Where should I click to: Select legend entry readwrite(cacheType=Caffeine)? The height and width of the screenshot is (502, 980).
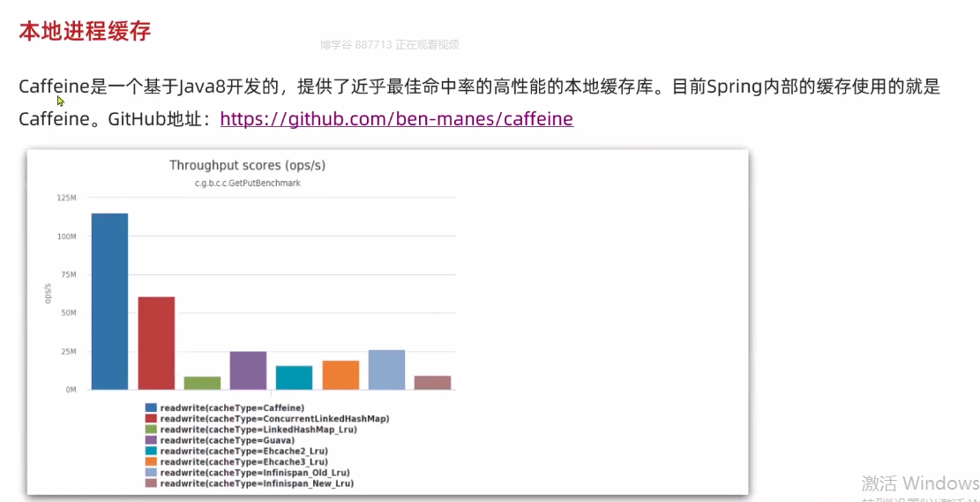tap(232, 408)
